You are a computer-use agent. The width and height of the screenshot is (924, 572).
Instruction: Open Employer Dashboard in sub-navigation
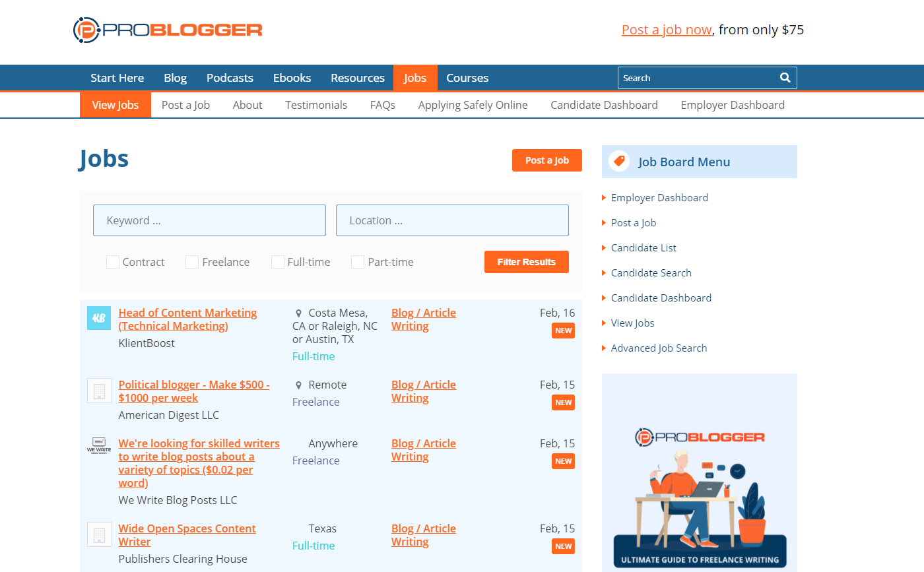pos(733,105)
